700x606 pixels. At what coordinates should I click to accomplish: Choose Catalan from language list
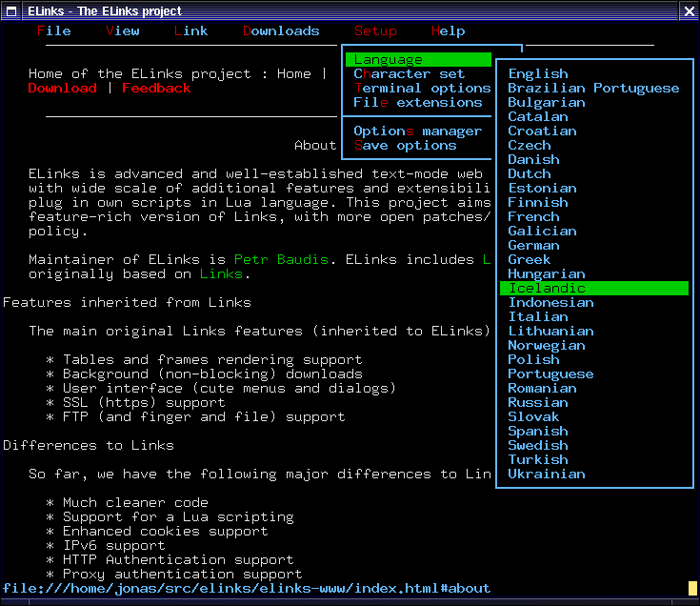[x=594, y=116]
